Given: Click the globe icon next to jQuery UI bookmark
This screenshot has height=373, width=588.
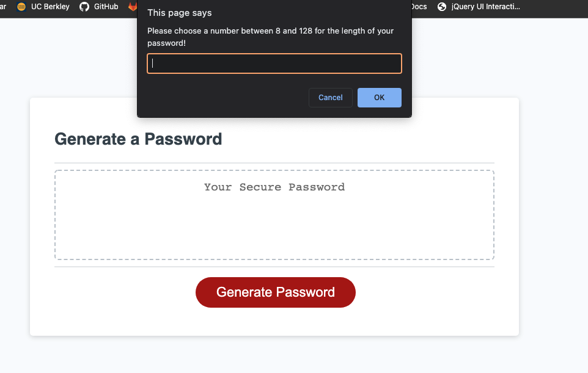Looking at the screenshot, I should (441, 7).
